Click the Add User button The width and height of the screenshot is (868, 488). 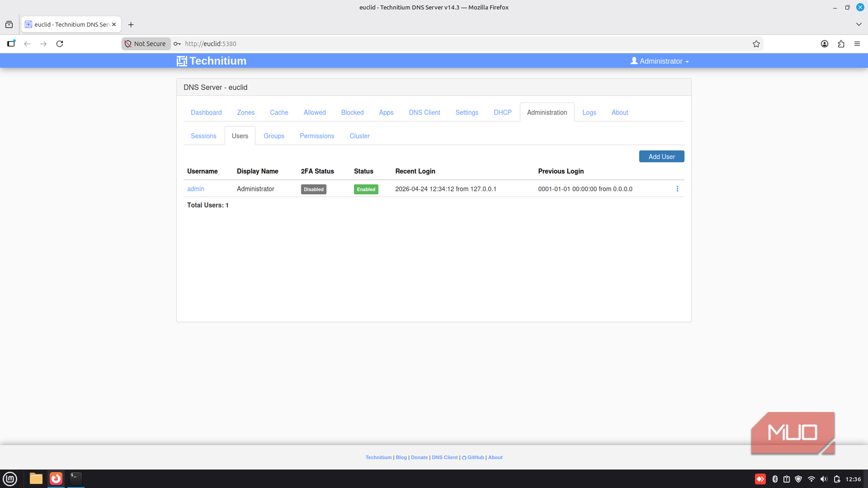coord(661,156)
